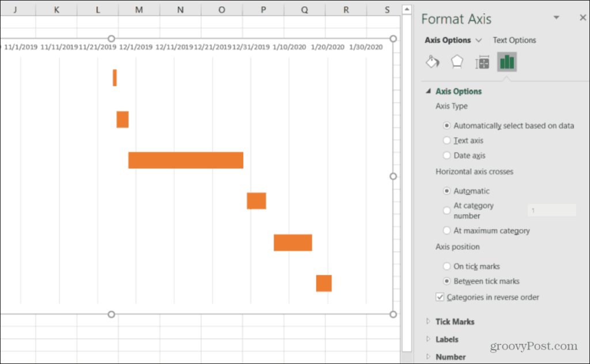Open the Size & Properties tab
Image resolution: width=590 pixels, height=364 pixels.
(x=482, y=62)
